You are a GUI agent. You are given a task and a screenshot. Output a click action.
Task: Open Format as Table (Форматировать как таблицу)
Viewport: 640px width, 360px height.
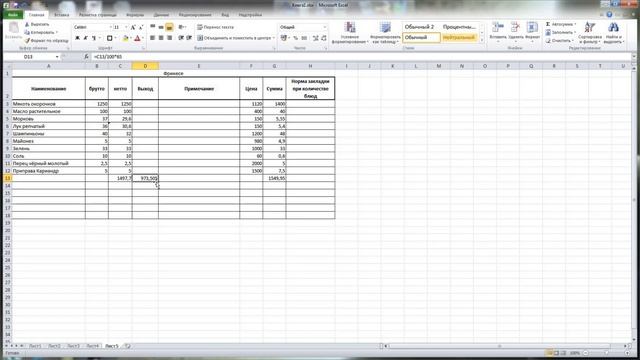[x=385, y=33]
